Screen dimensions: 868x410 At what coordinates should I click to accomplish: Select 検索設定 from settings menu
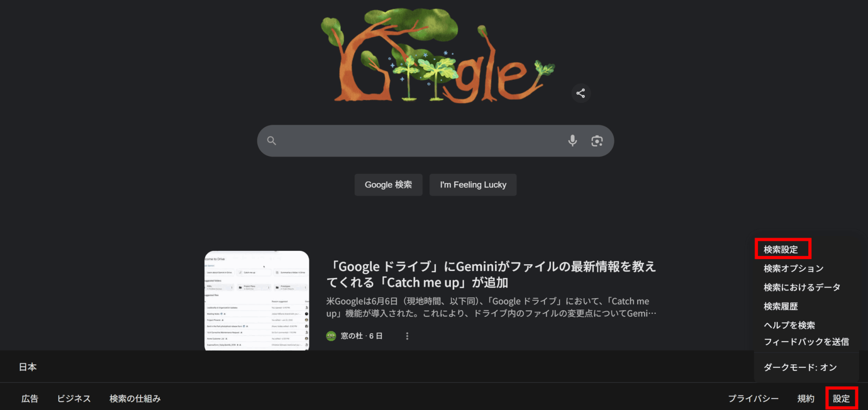point(781,249)
